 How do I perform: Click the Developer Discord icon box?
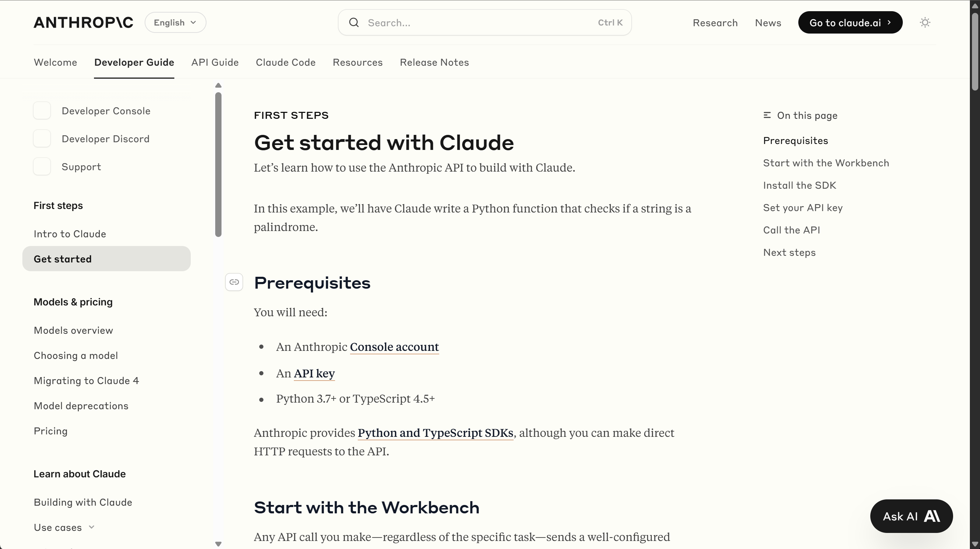click(x=42, y=138)
